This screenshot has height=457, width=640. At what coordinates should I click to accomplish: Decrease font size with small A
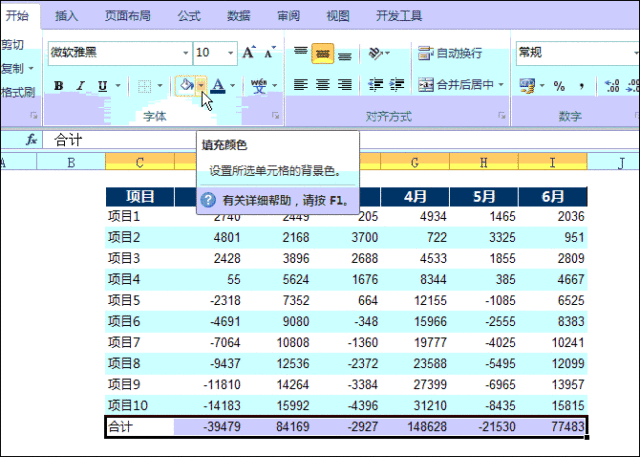point(270,53)
